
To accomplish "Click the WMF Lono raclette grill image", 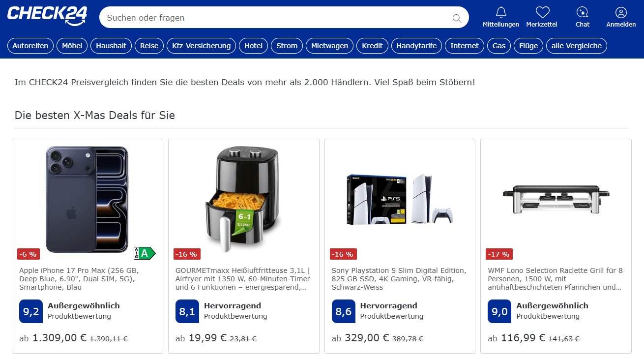I will (556, 199).
